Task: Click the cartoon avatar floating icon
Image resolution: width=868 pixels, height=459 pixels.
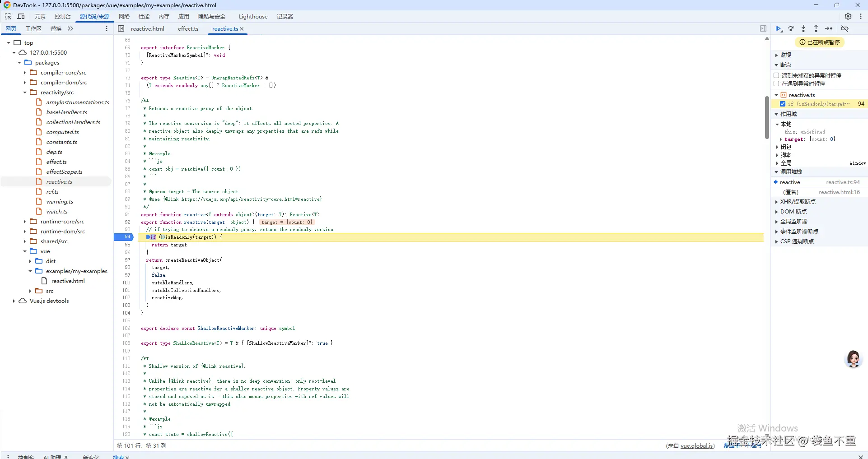Action: 853,359
